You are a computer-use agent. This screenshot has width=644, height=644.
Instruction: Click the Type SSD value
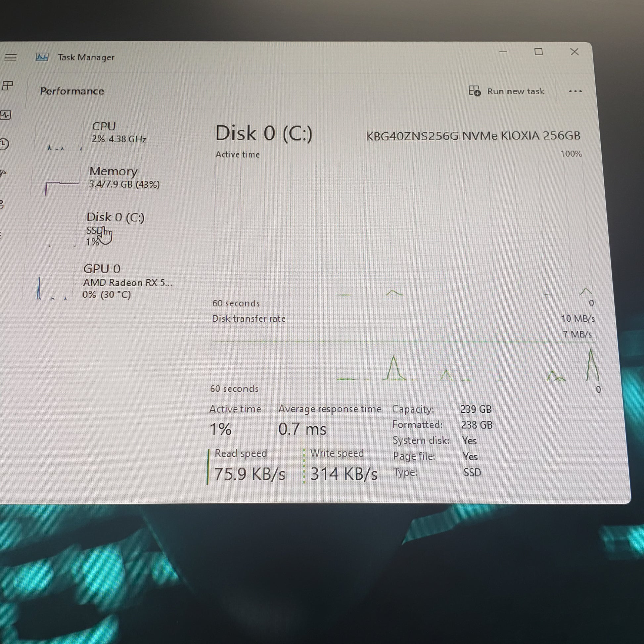pyautogui.click(x=472, y=473)
